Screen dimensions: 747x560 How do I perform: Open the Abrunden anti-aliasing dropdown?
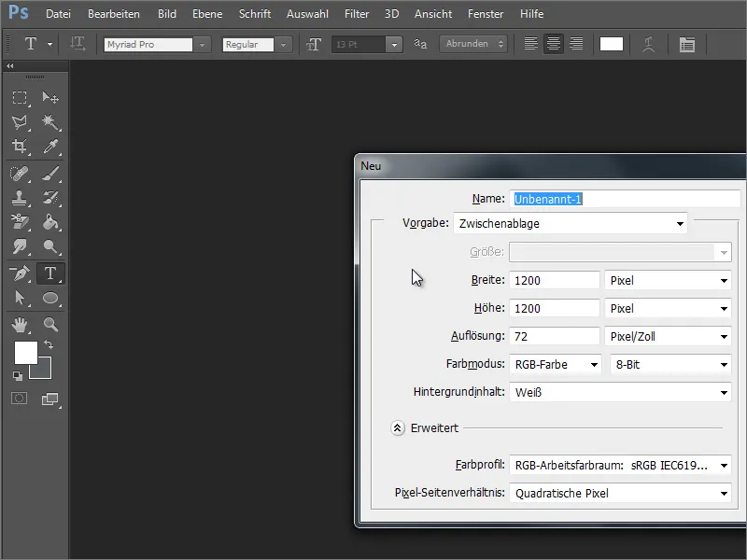click(473, 44)
